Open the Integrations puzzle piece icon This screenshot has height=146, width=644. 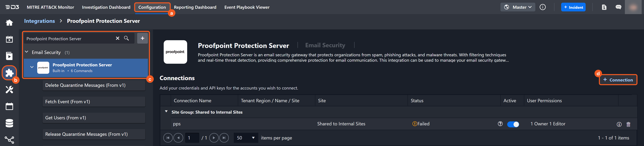click(x=9, y=73)
